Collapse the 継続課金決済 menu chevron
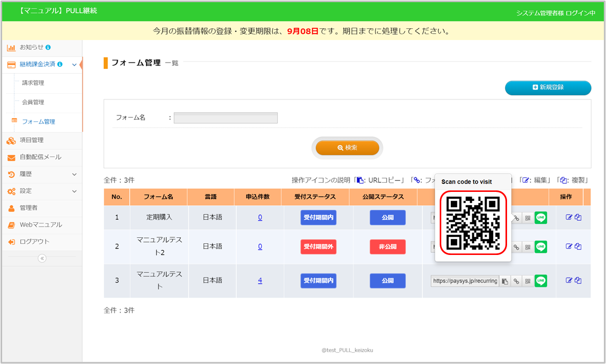The height and width of the screenshot is (364, 606). [x=74, y=65]
